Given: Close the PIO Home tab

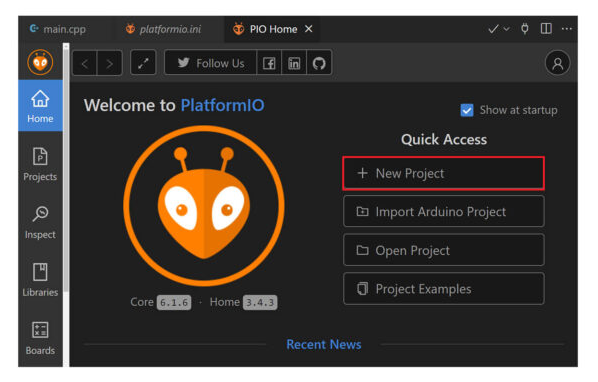Looking at the screenshot, I should point(309,29).
